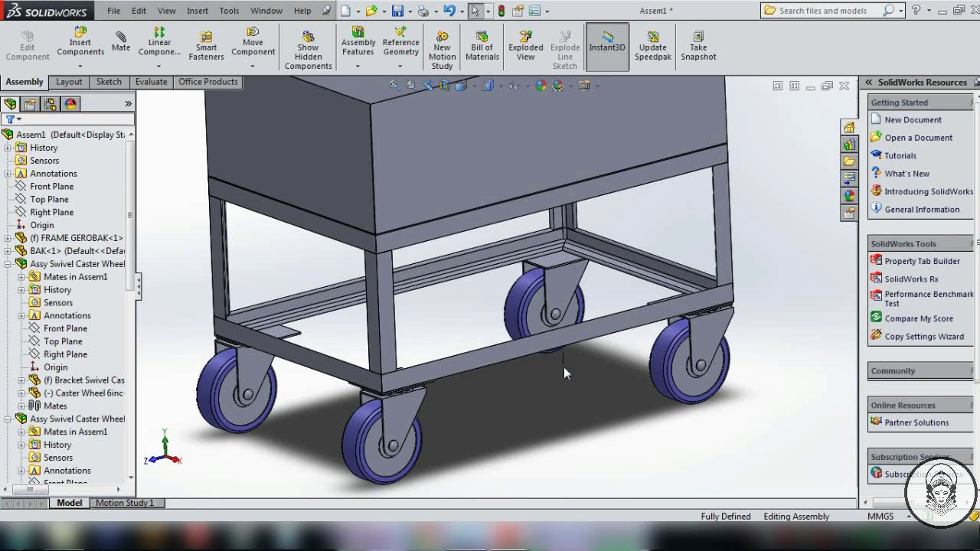Collapse first Assy Swivel Caster Wheel node
The height and width of the screenshot is (551, 980).
8,264
